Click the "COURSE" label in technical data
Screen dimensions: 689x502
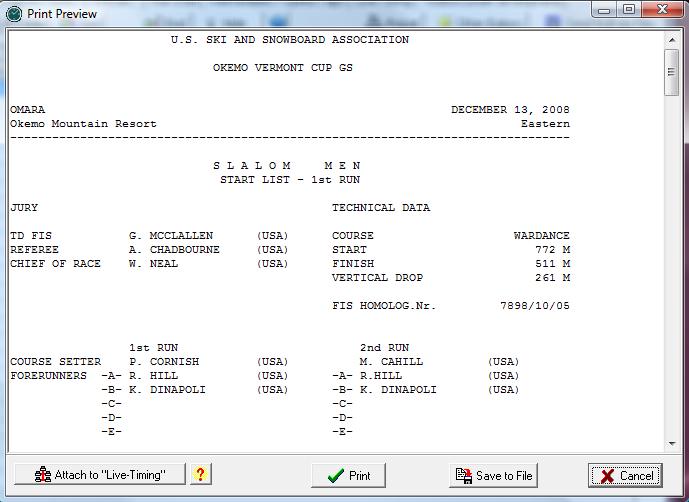pos(353,236)
